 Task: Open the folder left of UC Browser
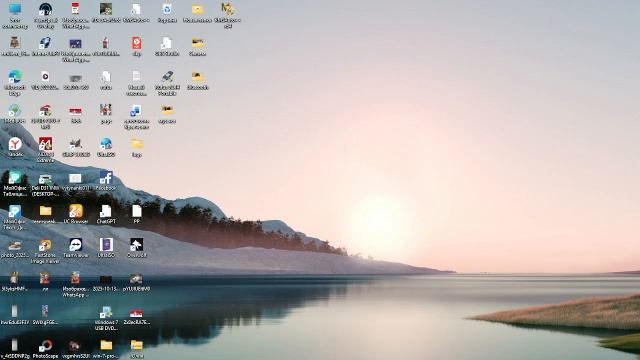click(x=45, y=211)
